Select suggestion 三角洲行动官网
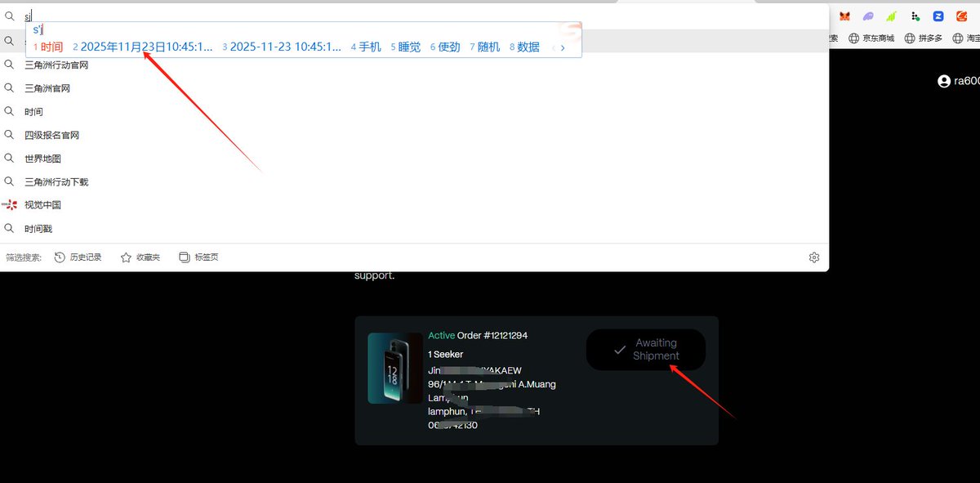Screen dimensions: 980x483 pos(414,65)
